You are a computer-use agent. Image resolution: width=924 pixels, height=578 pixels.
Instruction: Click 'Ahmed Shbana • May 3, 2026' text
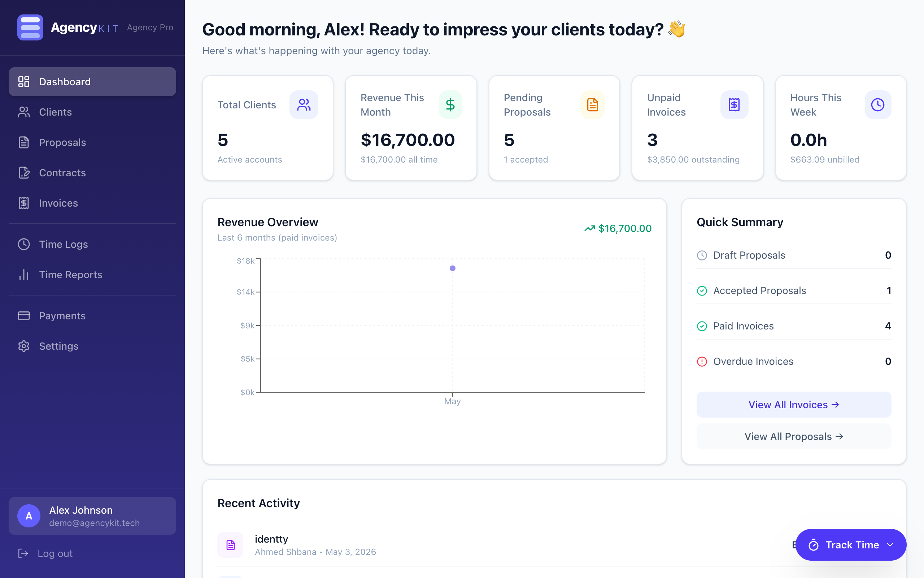(x=315, y=552)
